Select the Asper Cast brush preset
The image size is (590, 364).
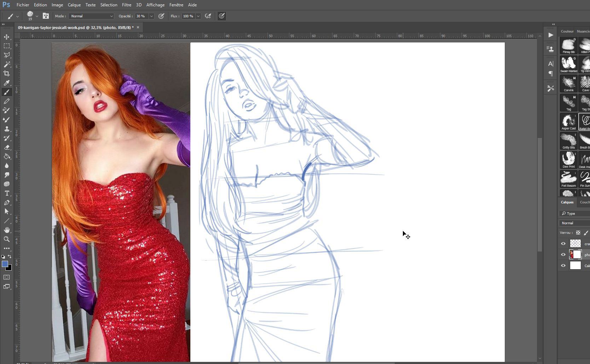pos(569,122)
